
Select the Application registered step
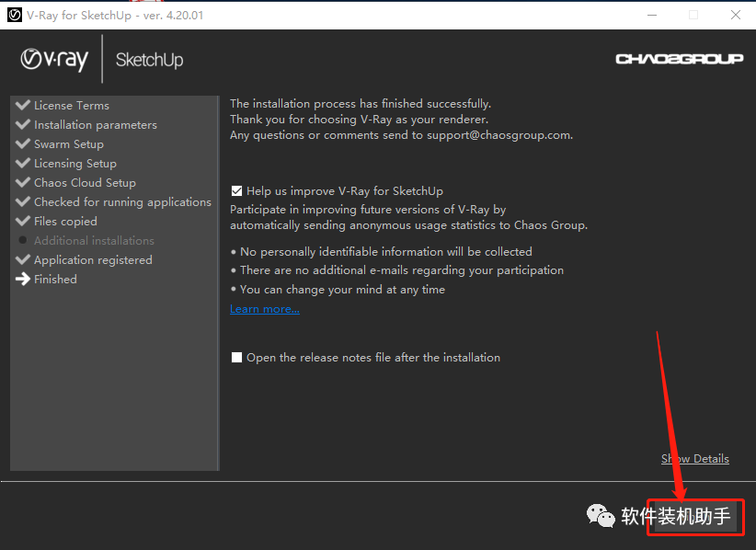coord(93,259)
